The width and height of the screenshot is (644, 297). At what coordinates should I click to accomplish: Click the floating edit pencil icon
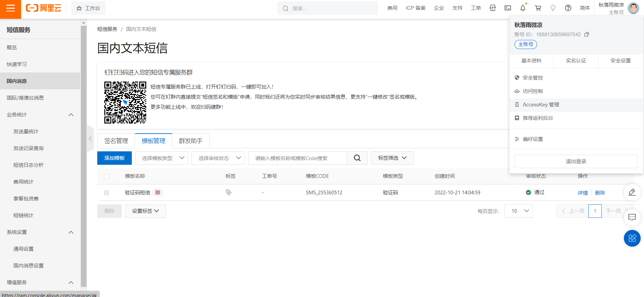click(x=632, y=192)
